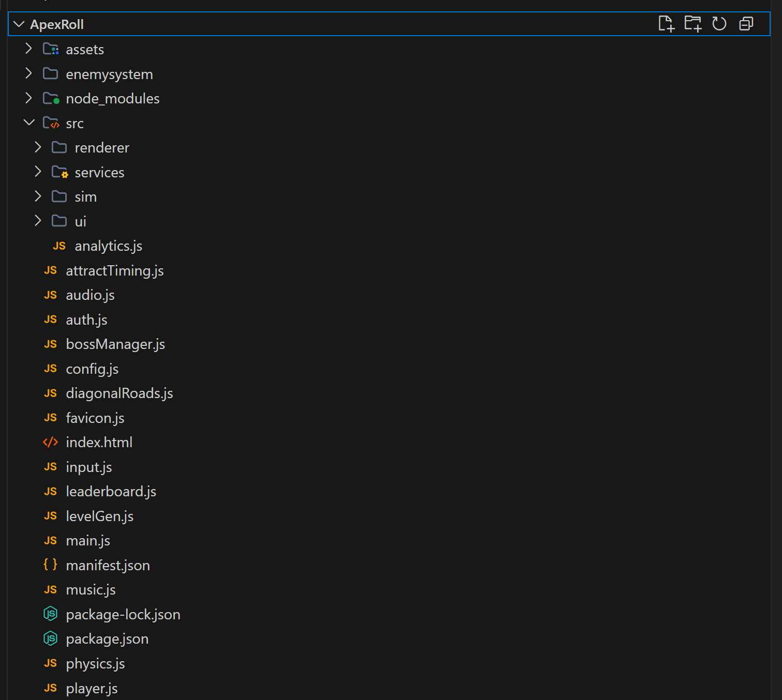Collapse the src folder chevron
782x700 pixels.
29,123
